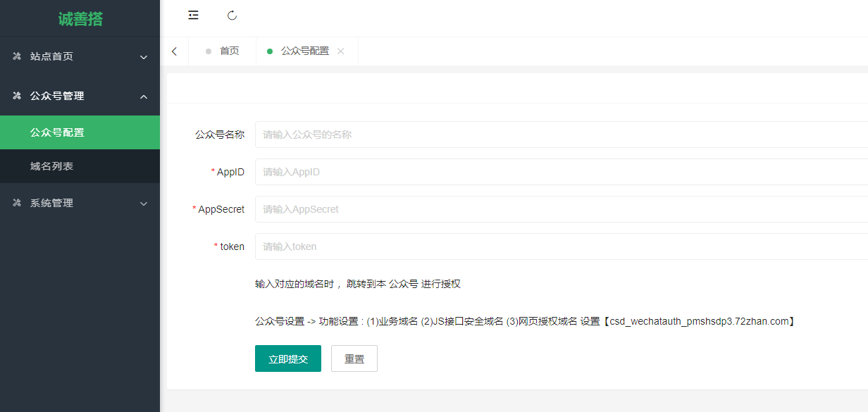Reset the form using 重置

(354, 358)
